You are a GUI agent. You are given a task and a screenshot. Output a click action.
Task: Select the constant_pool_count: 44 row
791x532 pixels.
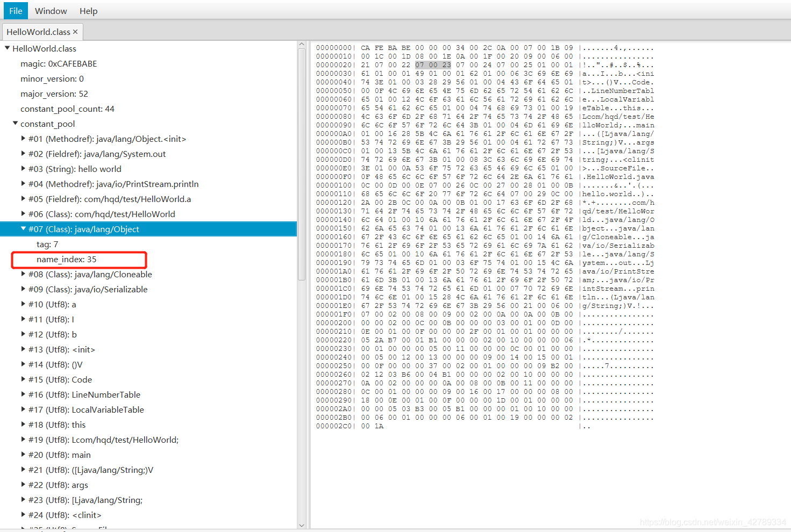(148, 109)
